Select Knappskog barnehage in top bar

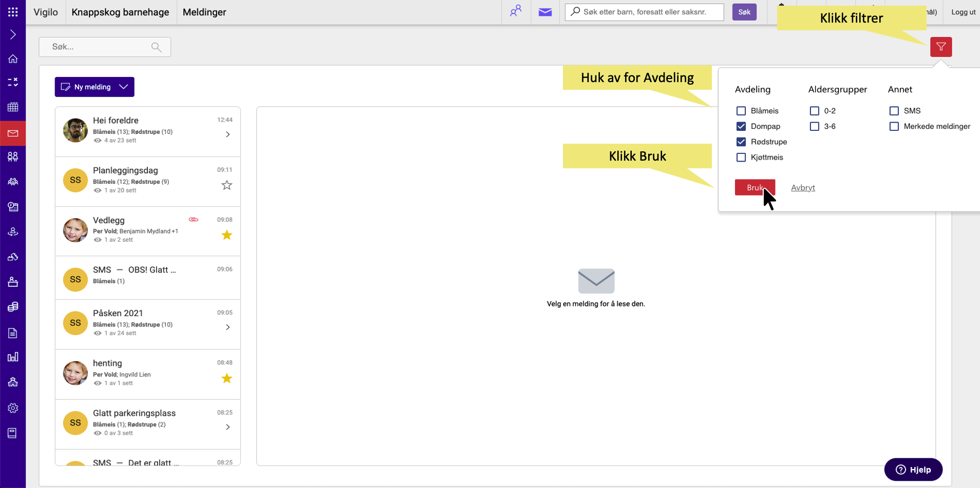click(120, 12)
